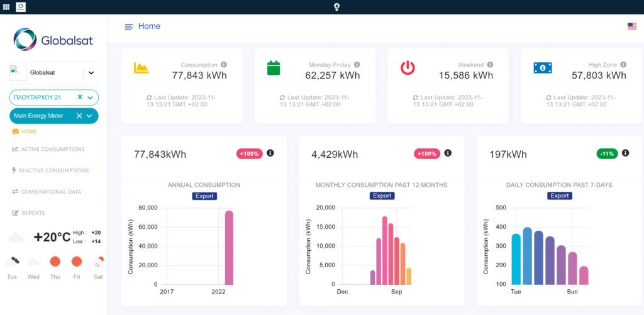Click info icon next to Weekend label
Image resolution: width=644 pixels, height=315 pixels.
coord(491,65)
